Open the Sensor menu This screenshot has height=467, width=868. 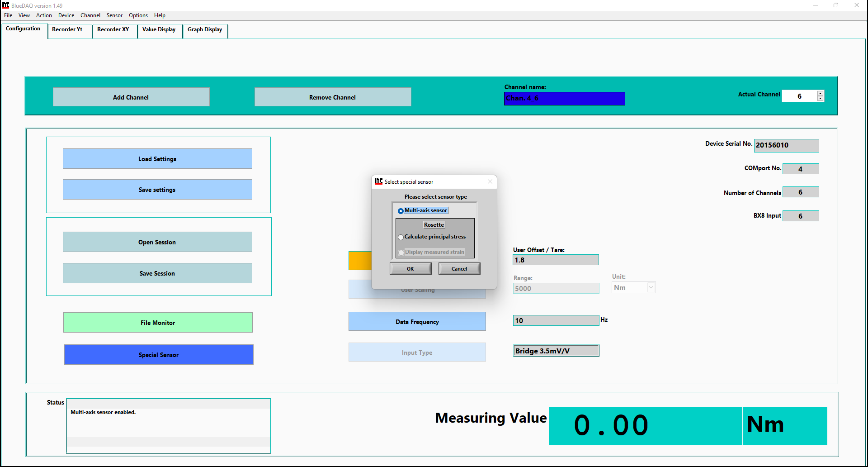click(x=114, y=15)
